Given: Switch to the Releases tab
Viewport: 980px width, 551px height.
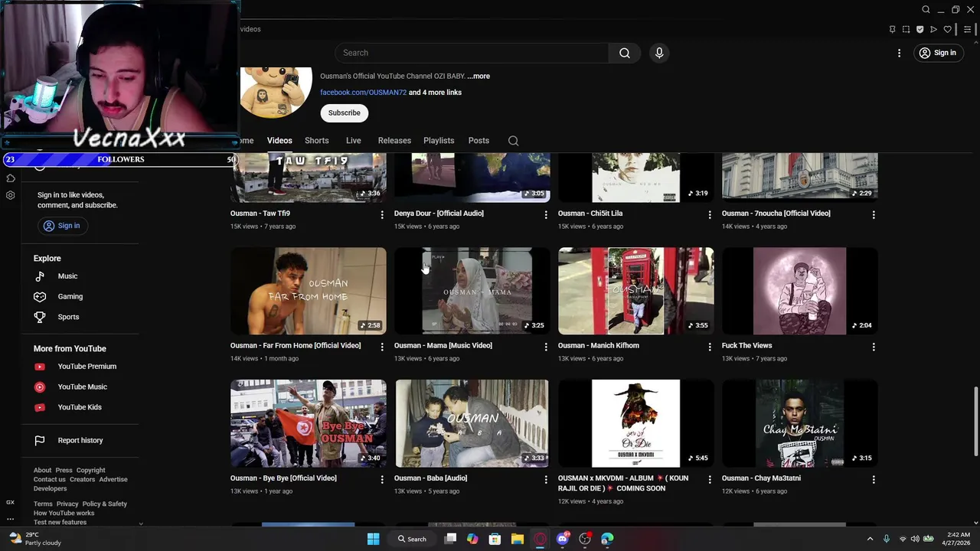Looking at the screenshot, I should click(394, 141).
